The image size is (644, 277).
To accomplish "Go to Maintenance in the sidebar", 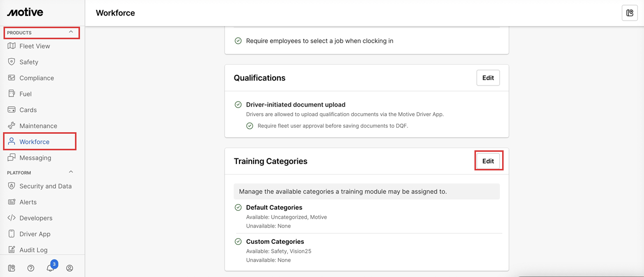I will click(38, 126).
